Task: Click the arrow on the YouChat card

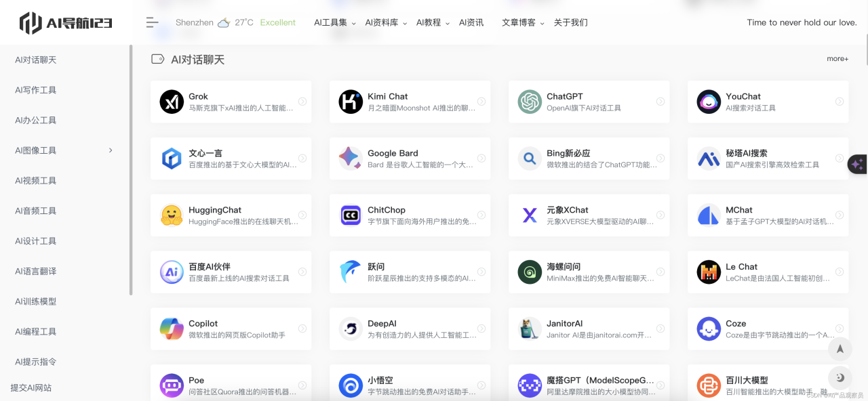Action: click(840, 102)
